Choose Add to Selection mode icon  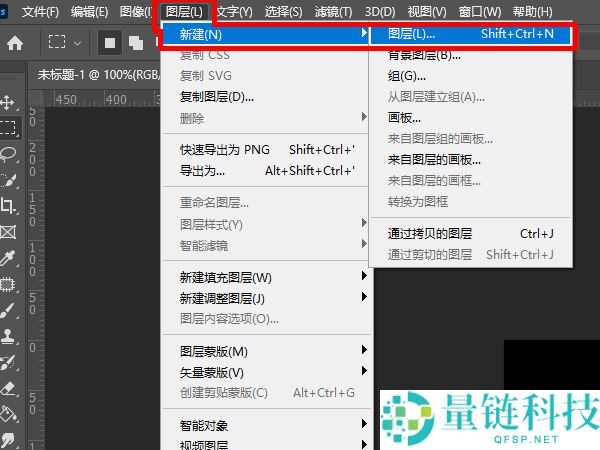point(135,43)
